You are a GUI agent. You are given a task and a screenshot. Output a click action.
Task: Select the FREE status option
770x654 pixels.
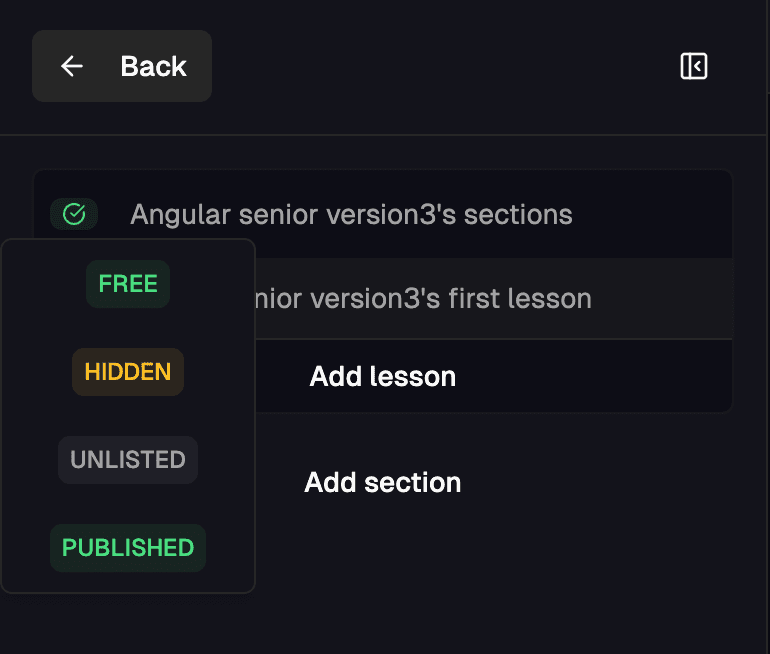[128, 284]
